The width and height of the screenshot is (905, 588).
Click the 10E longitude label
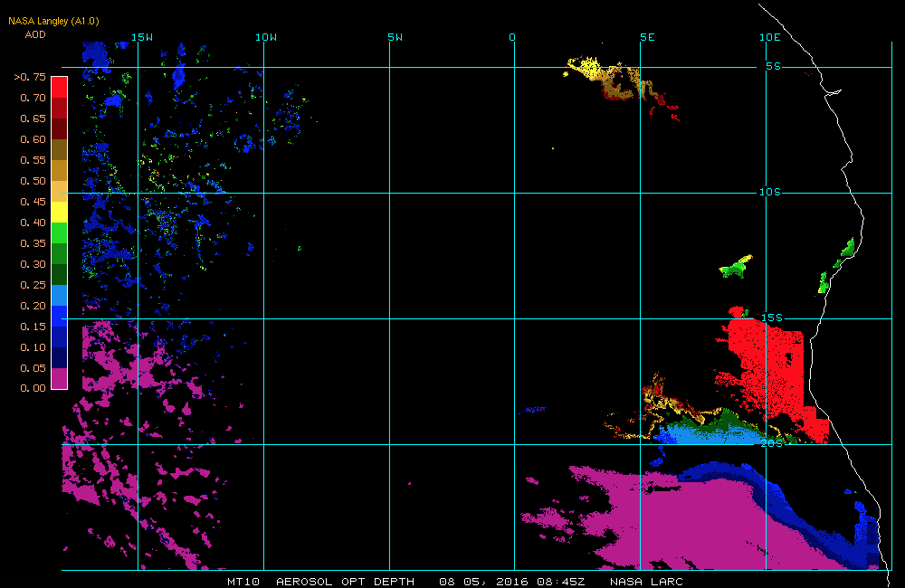pyautogui.click(x=769, y=37)
